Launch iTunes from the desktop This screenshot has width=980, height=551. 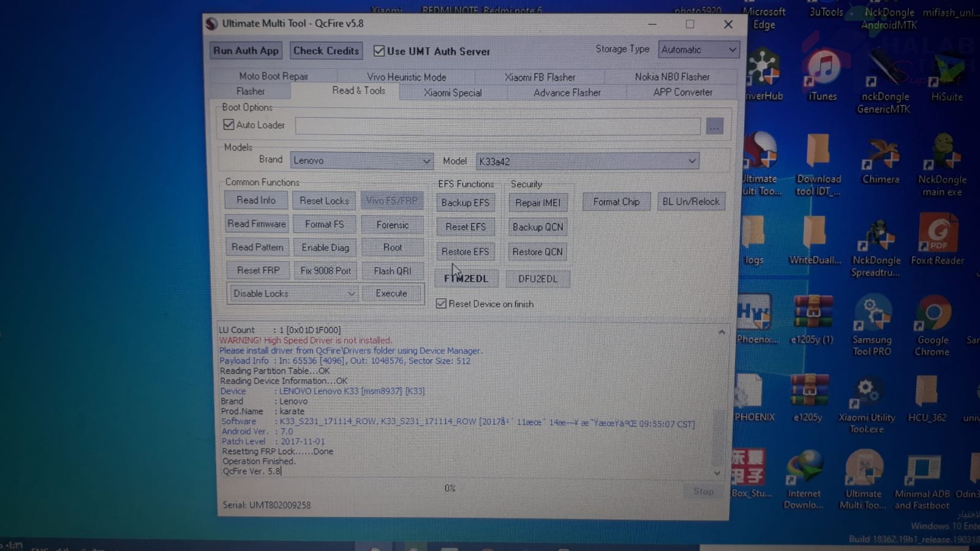[822, 75]
